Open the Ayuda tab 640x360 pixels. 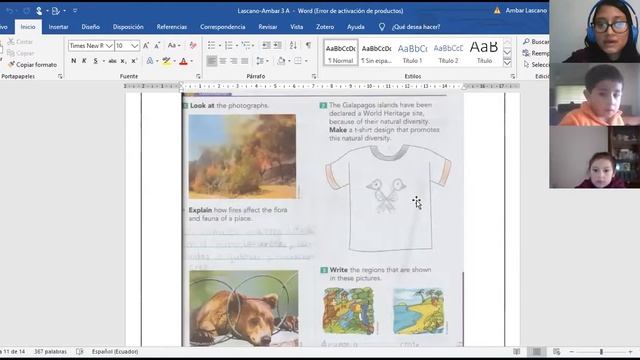coord(356,27)
